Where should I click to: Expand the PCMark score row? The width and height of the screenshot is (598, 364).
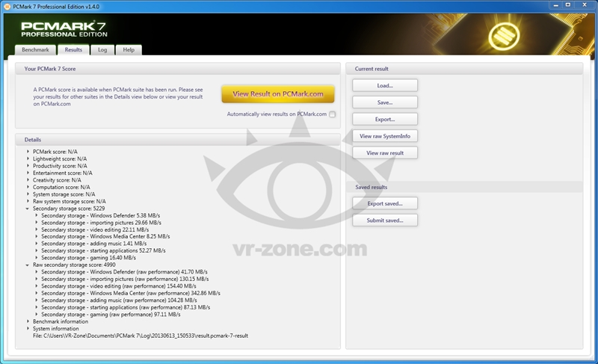click(28, 151)
